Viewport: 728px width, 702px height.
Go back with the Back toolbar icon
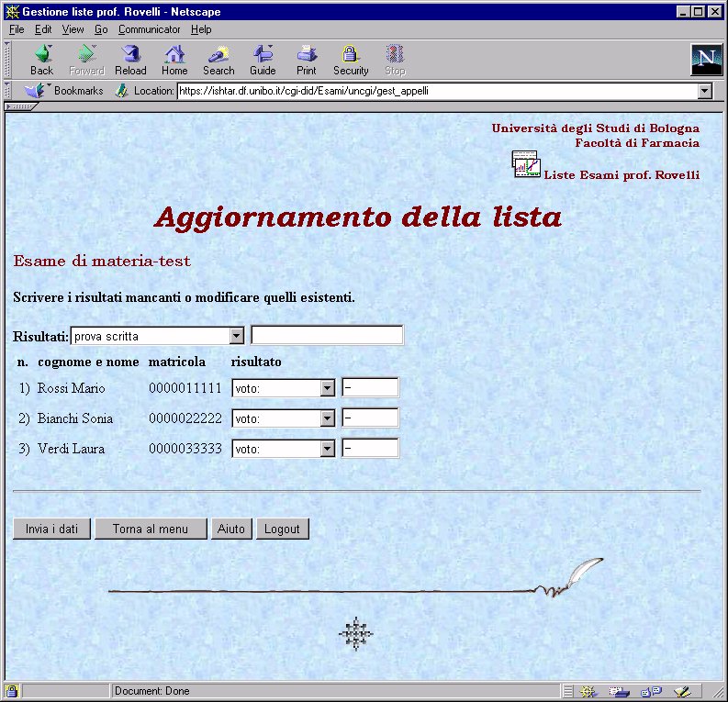coord(42,61)
